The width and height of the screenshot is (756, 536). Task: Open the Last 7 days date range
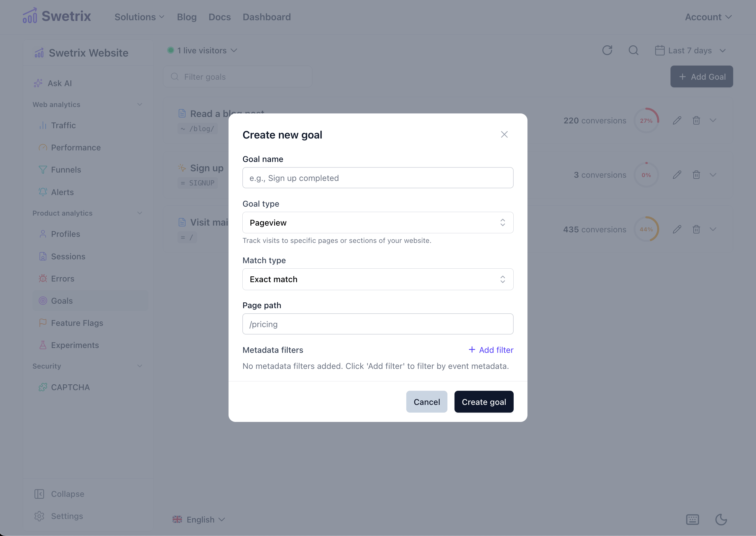point(690,50)
